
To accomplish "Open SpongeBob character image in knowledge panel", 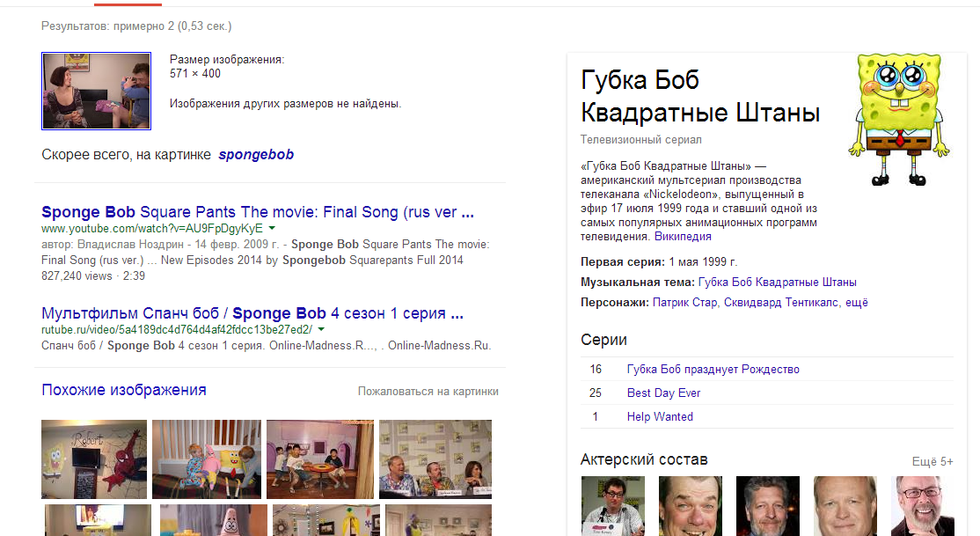I will click(x=899, y=120).
